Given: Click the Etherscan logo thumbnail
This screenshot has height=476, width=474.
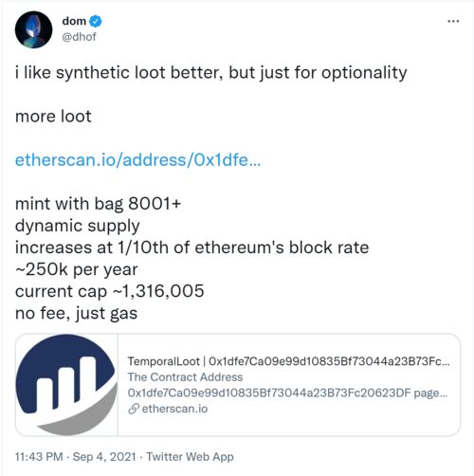Looking at the screenshot, I should (66, 385).
